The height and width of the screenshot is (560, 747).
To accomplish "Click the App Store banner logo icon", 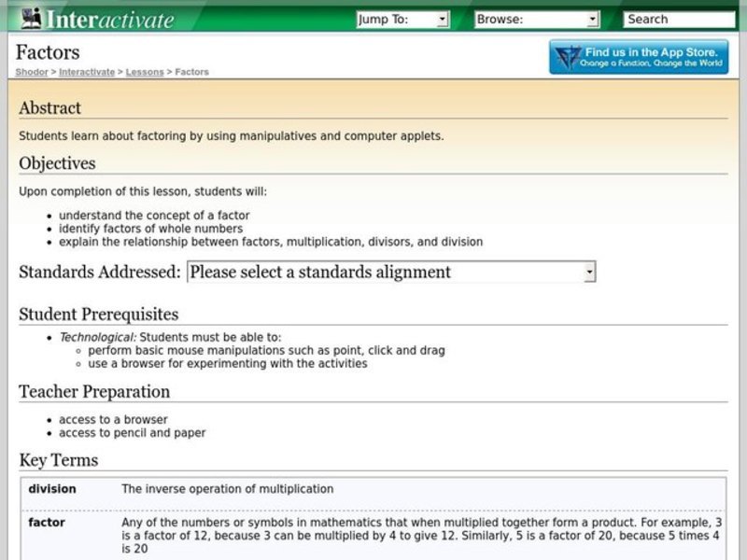I will pyautogui.click(x=568, y=58).
